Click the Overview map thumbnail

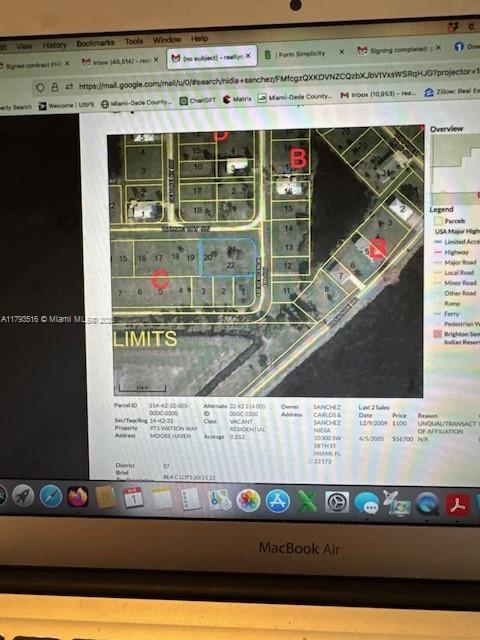coord(455,168)
